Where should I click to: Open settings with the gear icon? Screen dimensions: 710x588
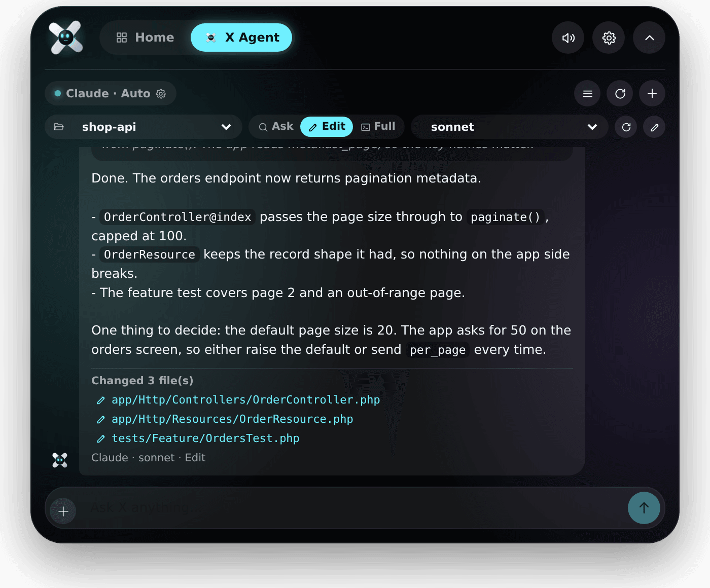point(609,38)
